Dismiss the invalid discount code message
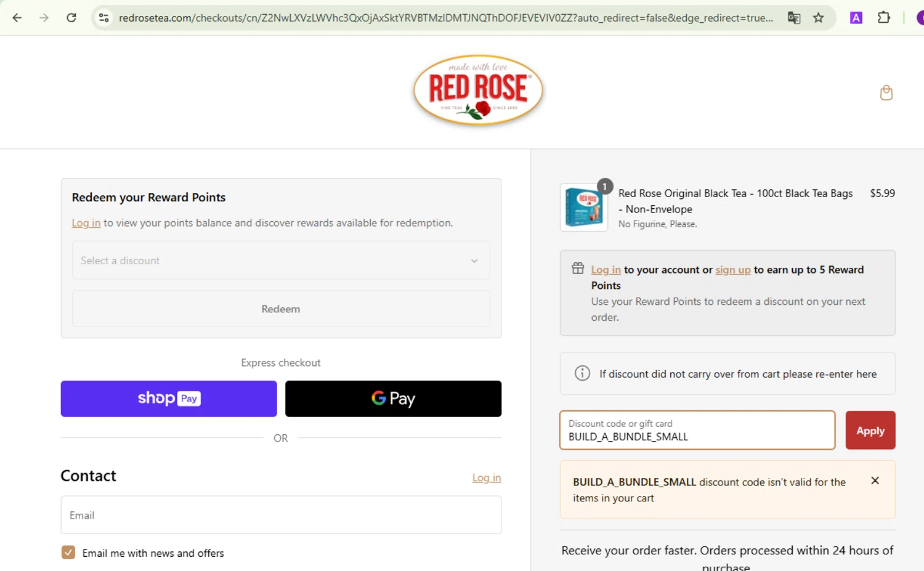This screenshot has width=924, height=571. (x=875, y=480)
